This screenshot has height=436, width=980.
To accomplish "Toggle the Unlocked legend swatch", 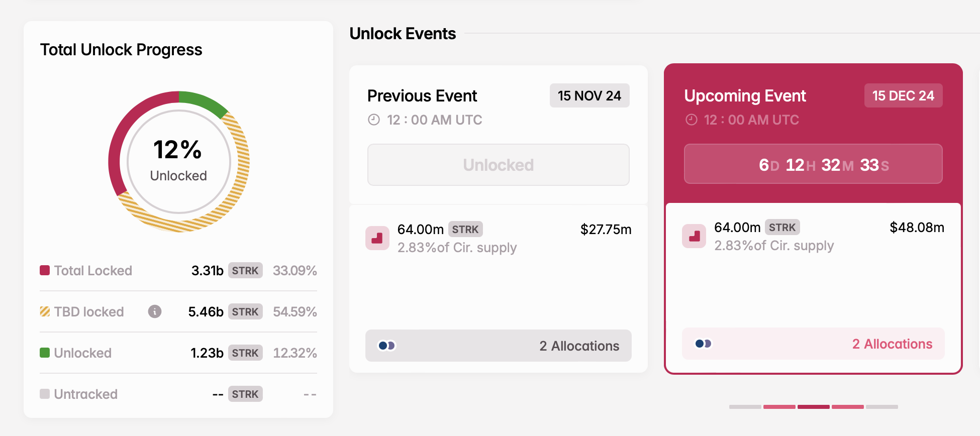I will click(44, 353).
